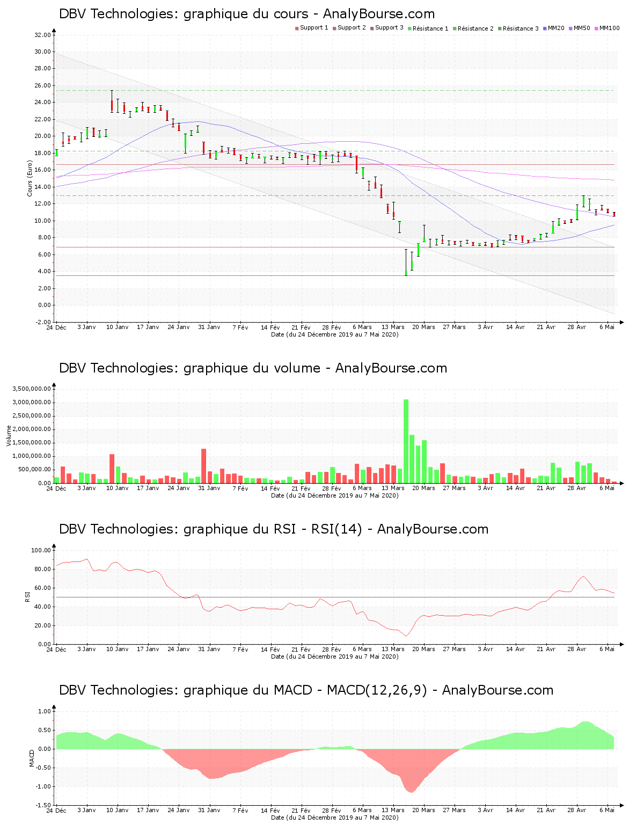
Task: Click '24 Déc' on the price chart date axis
Action: (56, 327)
